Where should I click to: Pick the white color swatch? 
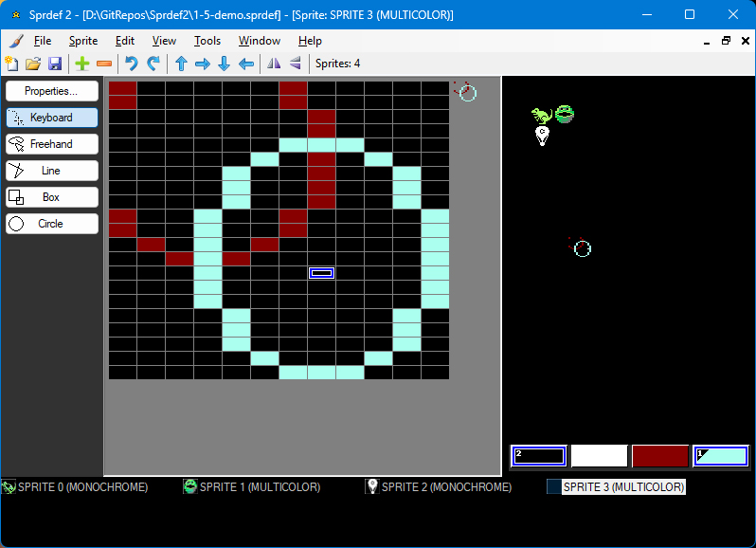click(x=600, y=456)
